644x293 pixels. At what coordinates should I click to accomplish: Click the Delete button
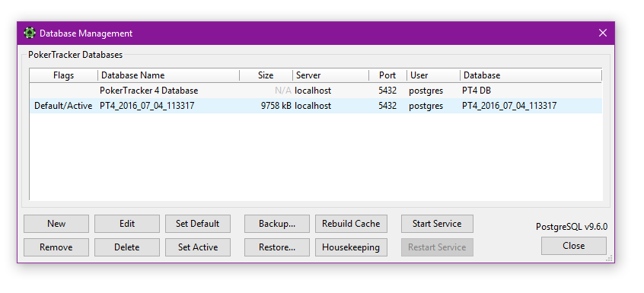tap(127, 247)
